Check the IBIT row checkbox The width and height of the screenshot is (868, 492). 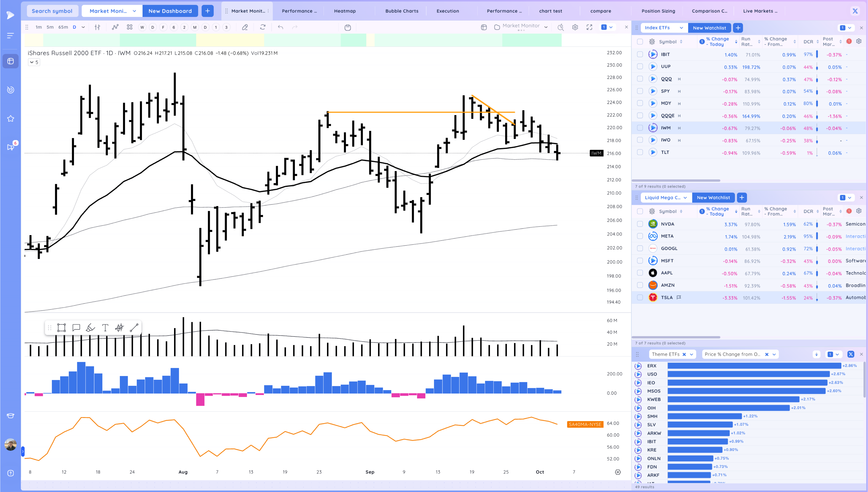coord(640,54)
